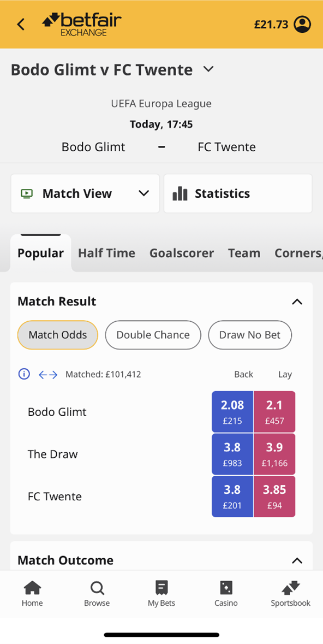Viewport: 323px width, 644px height.
Task: Open My Bets receipt icon
Action: point(161,588)
